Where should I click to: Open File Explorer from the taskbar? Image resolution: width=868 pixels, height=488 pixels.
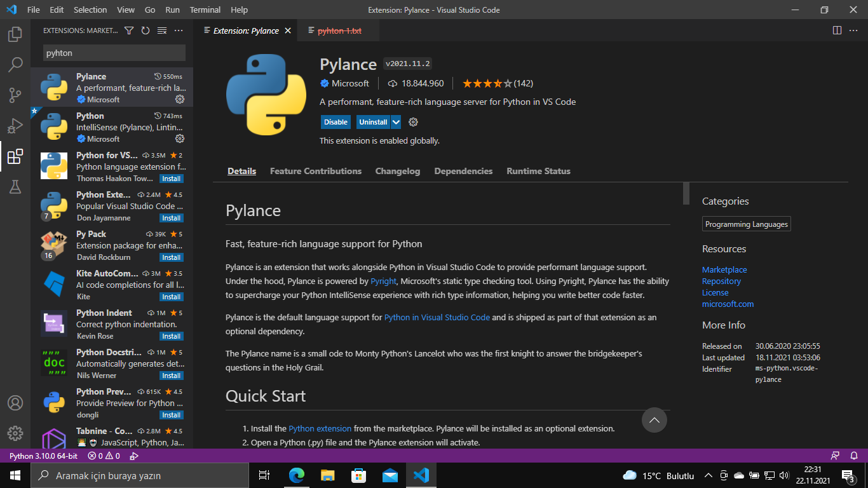pos(328,475)
